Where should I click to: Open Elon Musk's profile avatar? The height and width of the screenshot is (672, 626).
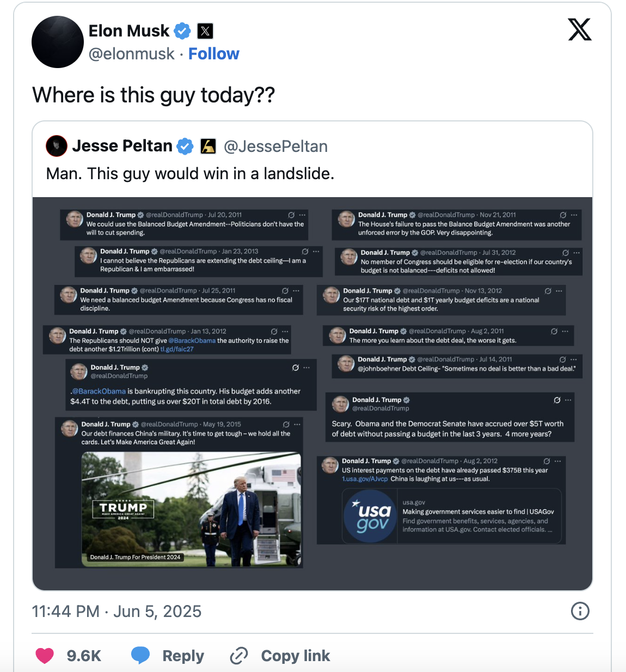(58, 42)
